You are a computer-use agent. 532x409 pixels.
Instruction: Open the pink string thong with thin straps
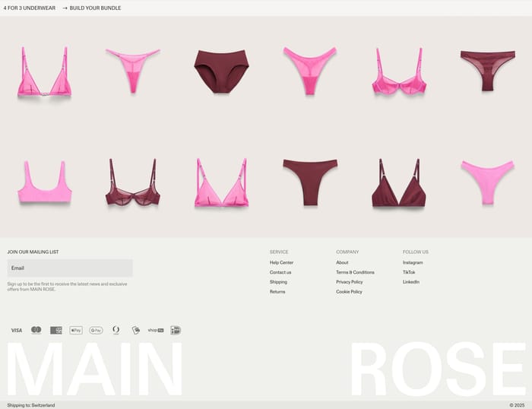click(x=133, y=71)
